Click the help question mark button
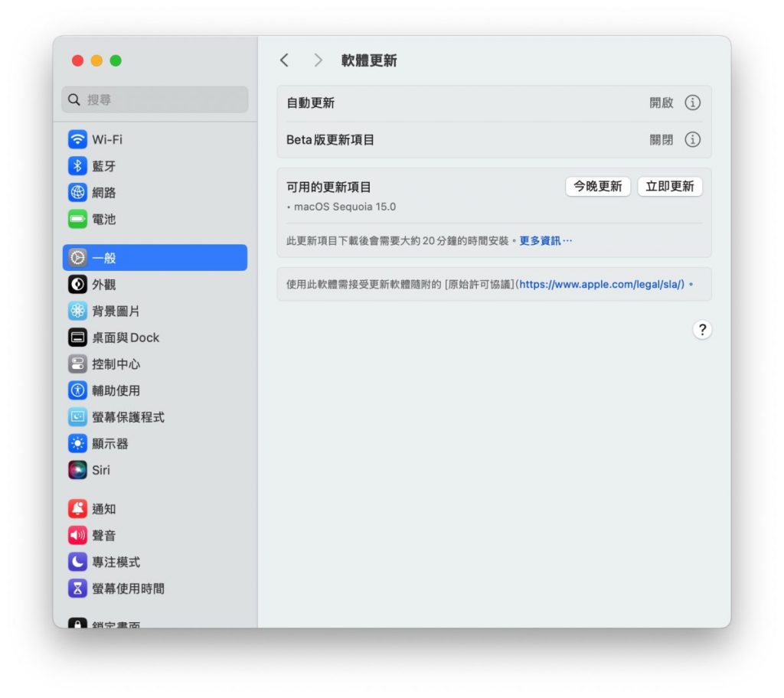Image resolution: width=784 pixels, height=698 pixels. coord(702,330)
